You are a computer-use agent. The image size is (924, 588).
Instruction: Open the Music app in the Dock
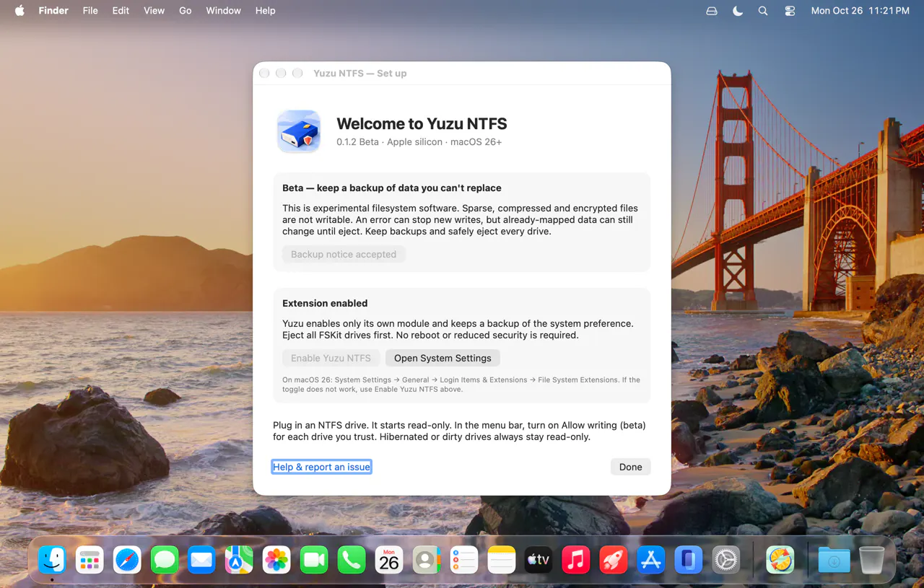(x=576, y=560)
